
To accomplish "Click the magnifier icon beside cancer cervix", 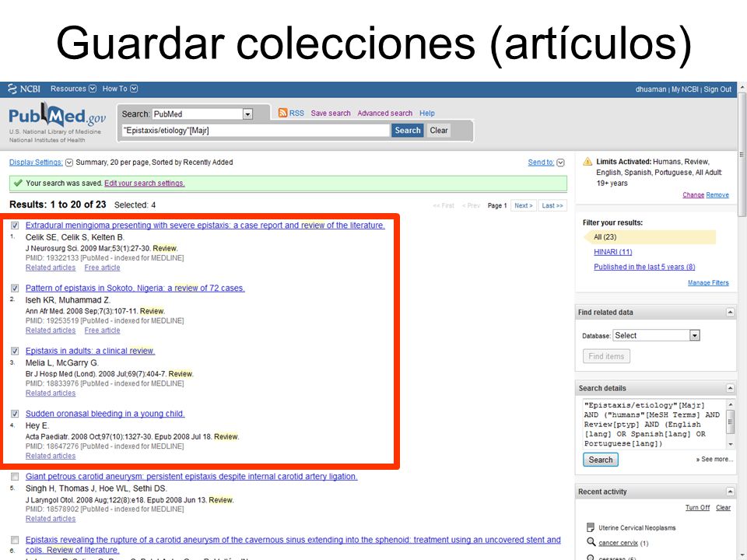I will (591, 542).
